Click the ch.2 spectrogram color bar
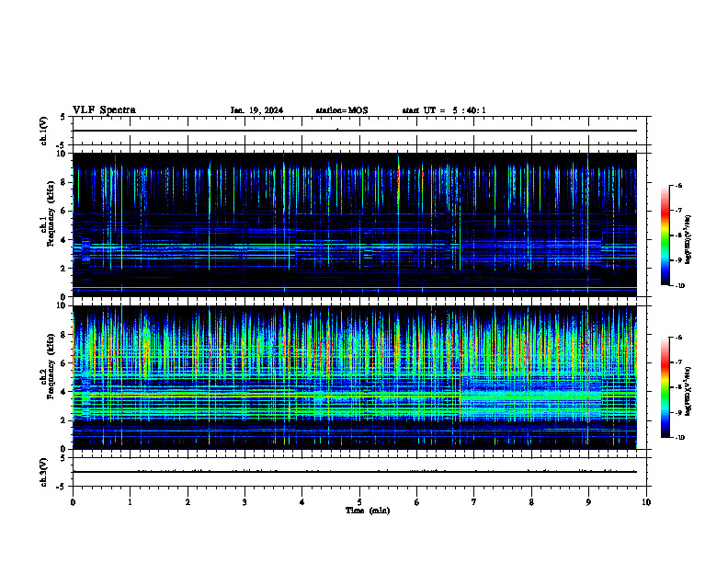Screen dimensions: 728x563 [665, 387]
